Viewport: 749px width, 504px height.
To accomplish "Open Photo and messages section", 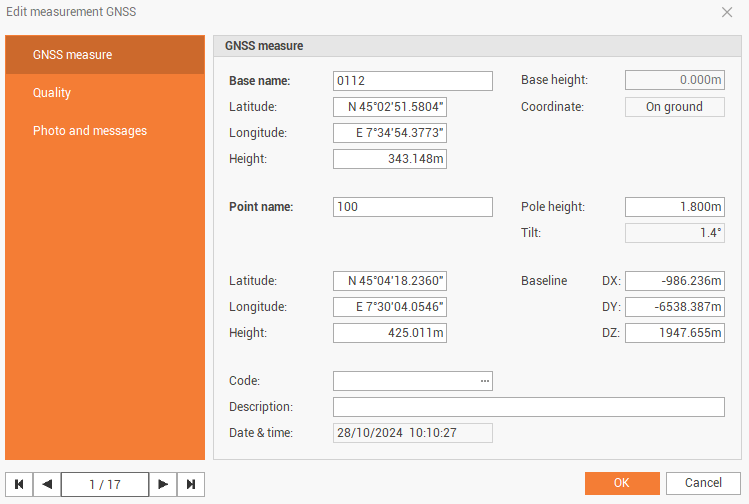I will tap(105, 131).
